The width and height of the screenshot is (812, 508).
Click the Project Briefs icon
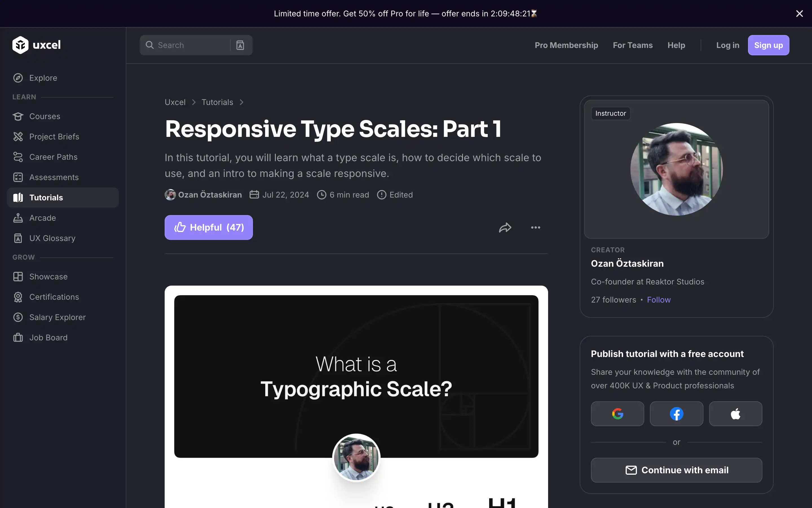click(18, 137)
